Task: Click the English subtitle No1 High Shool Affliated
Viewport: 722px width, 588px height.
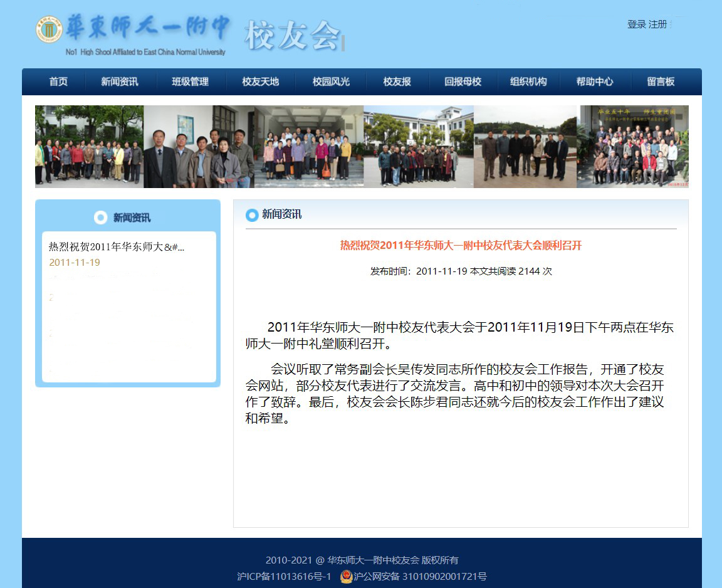Action: point(145,52)
